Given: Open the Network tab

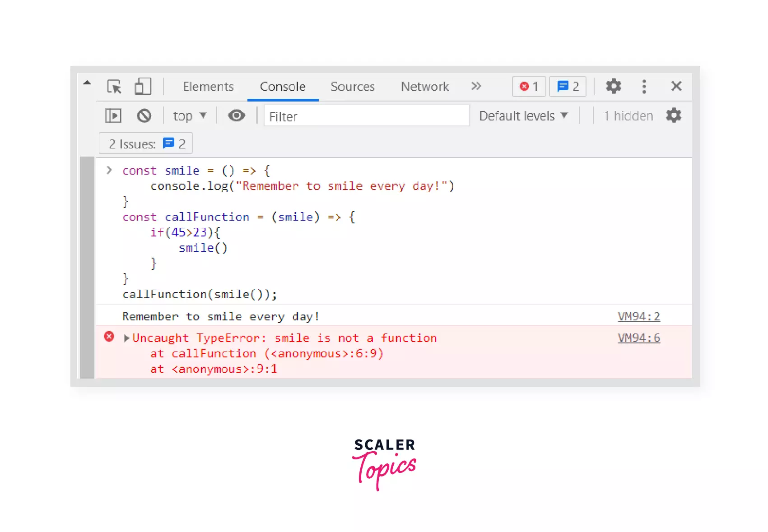Looking at the screenshot, I should [425, 87].
